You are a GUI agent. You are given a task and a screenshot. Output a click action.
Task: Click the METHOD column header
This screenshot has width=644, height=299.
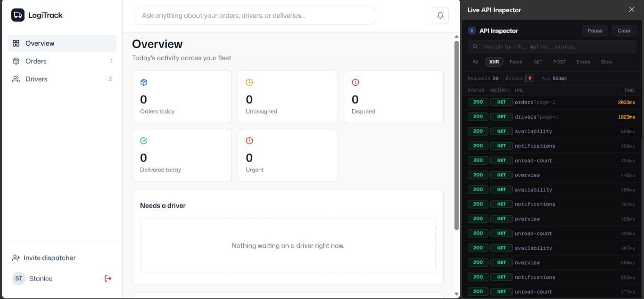coord(500,90)
